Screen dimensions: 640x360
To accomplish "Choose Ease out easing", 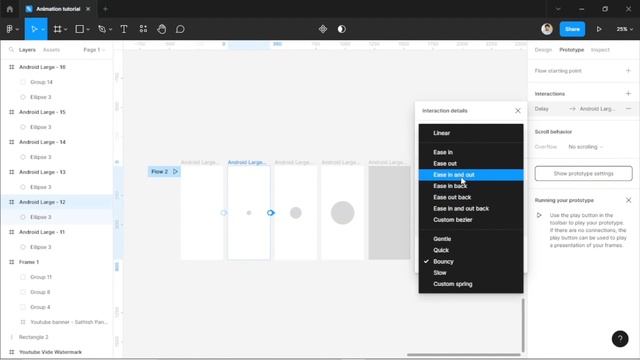I will click(x=471, y=163).
